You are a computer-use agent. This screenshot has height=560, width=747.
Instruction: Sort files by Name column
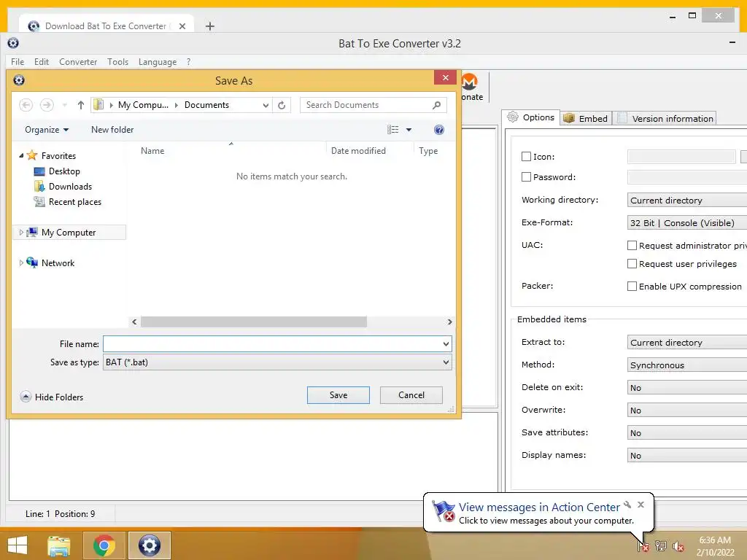152,150
